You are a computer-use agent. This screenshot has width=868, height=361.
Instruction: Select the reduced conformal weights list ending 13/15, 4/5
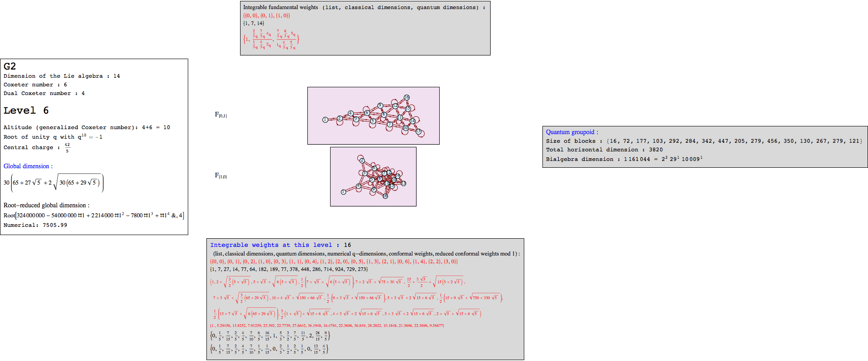[x=269, y=349]
